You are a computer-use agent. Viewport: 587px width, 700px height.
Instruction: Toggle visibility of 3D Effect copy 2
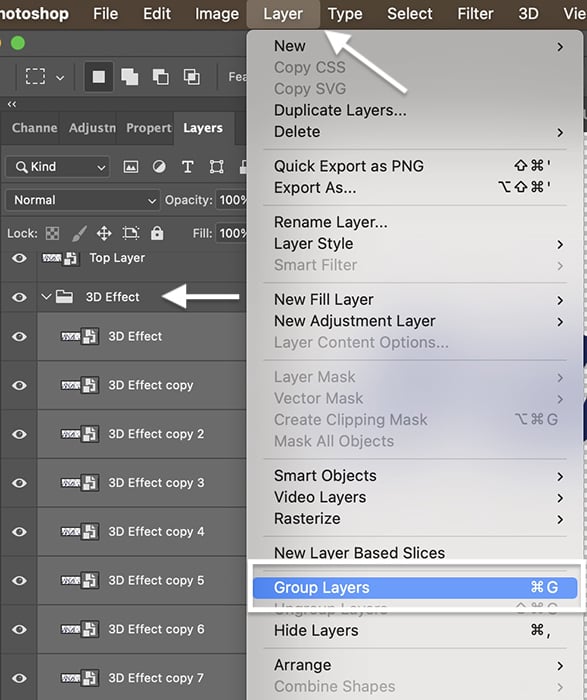pos(19,433)
